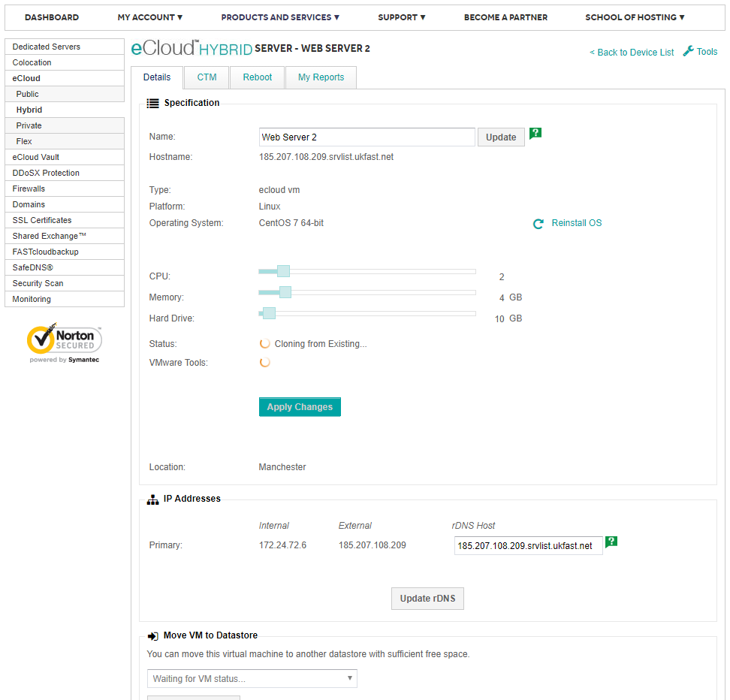Open SafeDNS in the sidebar
Screen dimensions: 730x700
click(65, 268)
